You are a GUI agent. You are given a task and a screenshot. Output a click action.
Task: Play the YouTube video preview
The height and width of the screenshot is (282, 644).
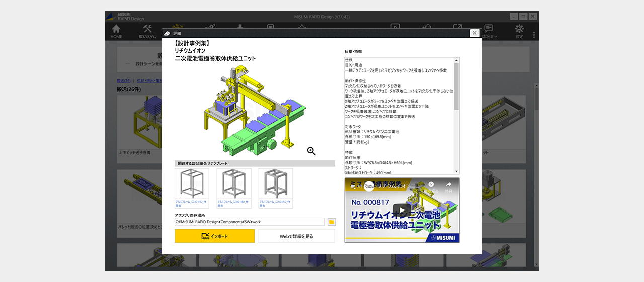tap(401, 210)
